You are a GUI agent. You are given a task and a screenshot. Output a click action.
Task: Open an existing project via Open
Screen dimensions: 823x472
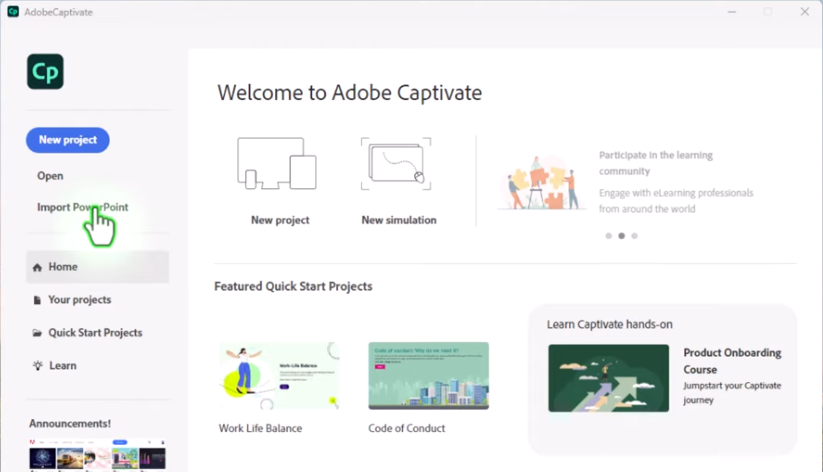(x=50, y=176)
